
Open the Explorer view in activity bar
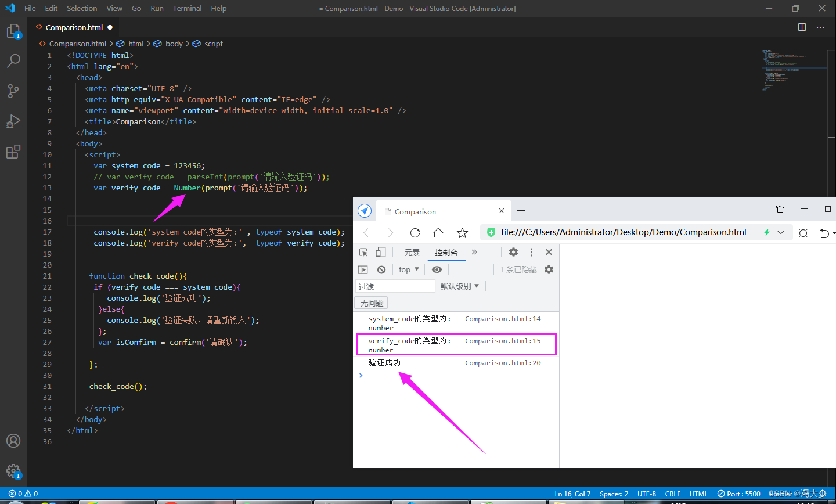click(13, 31)
